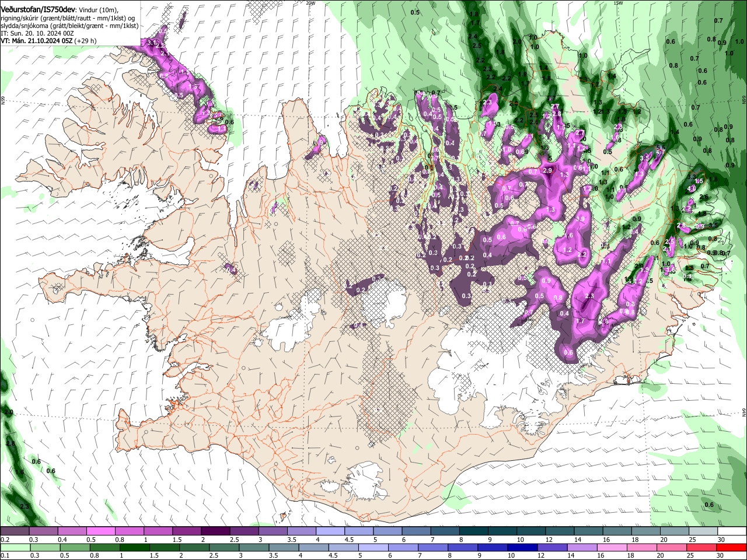Click the "Vindur (10m)" text in the header

pos(98,10)
